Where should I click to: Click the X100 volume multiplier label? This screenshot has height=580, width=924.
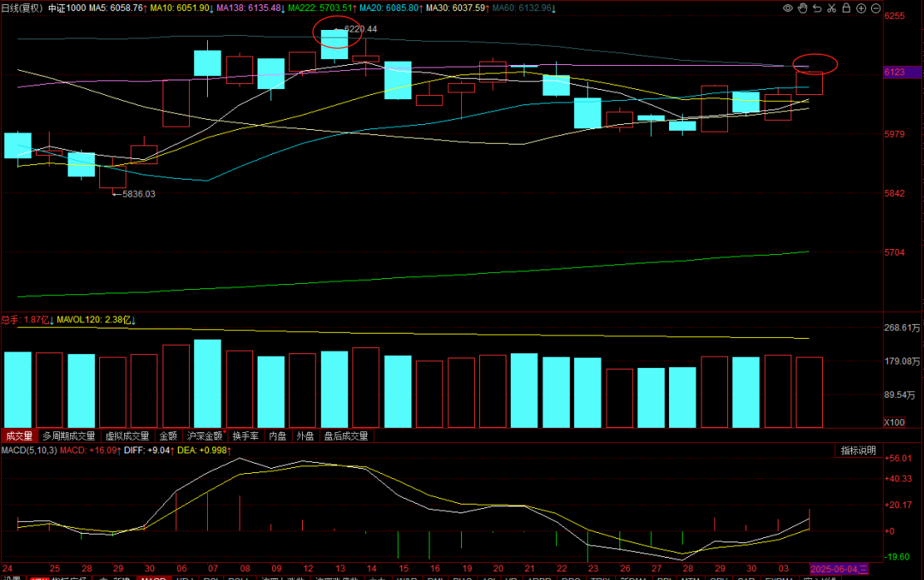[x=894, y=422]
